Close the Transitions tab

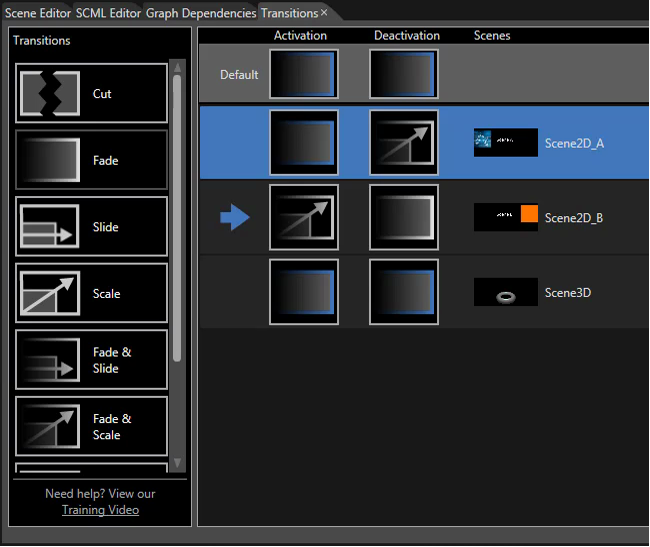[x=324, y=13]
